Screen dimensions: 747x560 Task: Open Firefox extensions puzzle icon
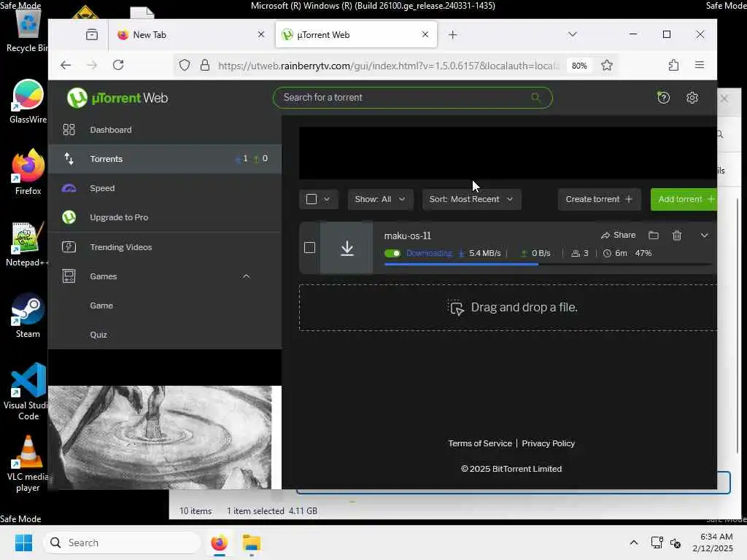point(673,65)
